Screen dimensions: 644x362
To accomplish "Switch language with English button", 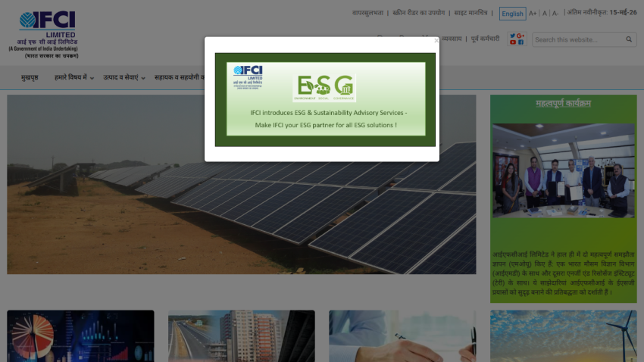I will click(x=513, y=14).
